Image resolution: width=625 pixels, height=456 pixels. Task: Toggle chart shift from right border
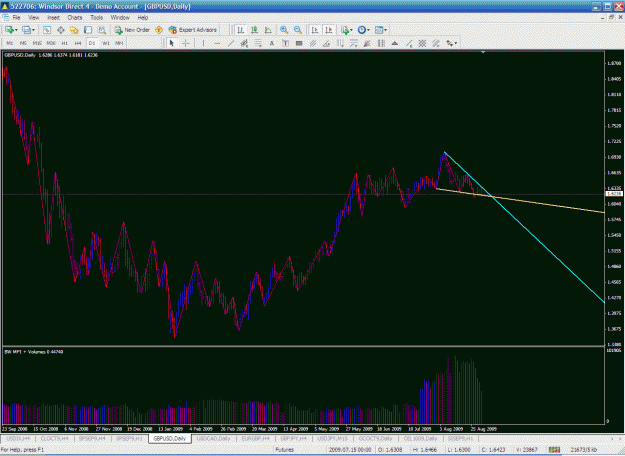329,30
